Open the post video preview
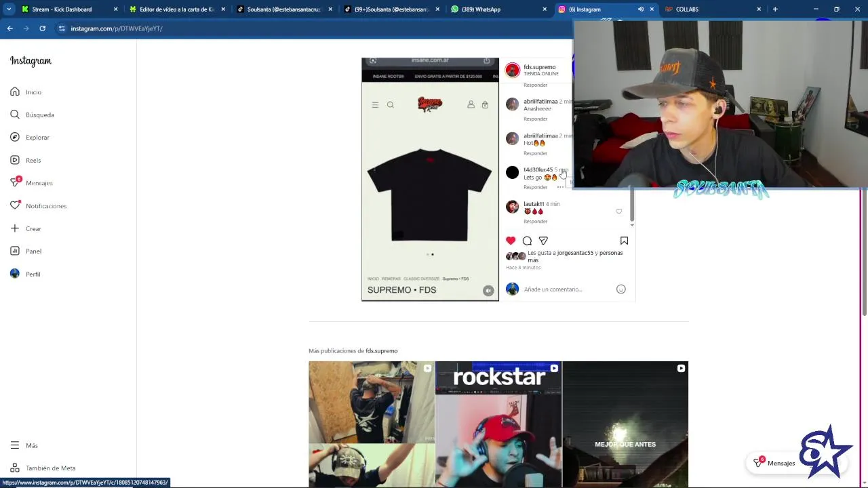The image size is (868, 488). click(430, 180)
